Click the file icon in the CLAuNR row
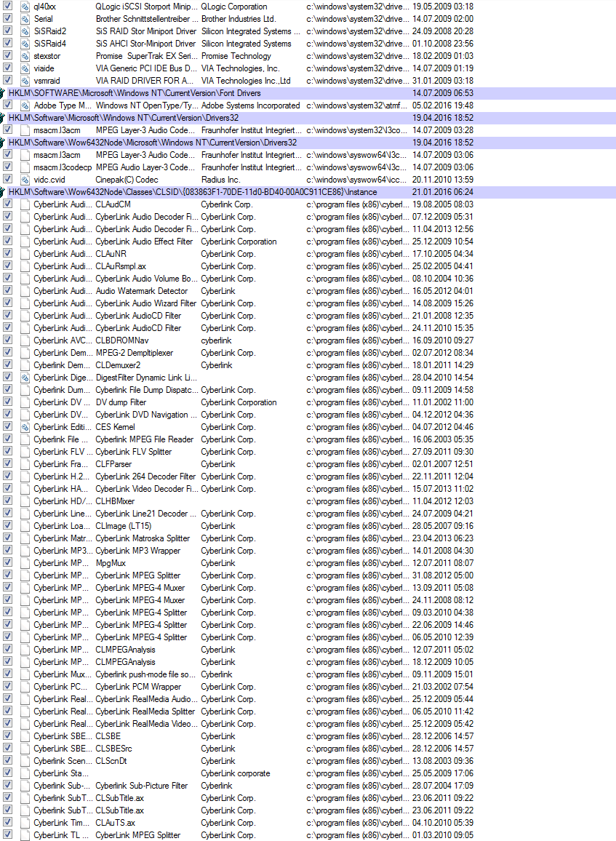 [25, 254]
